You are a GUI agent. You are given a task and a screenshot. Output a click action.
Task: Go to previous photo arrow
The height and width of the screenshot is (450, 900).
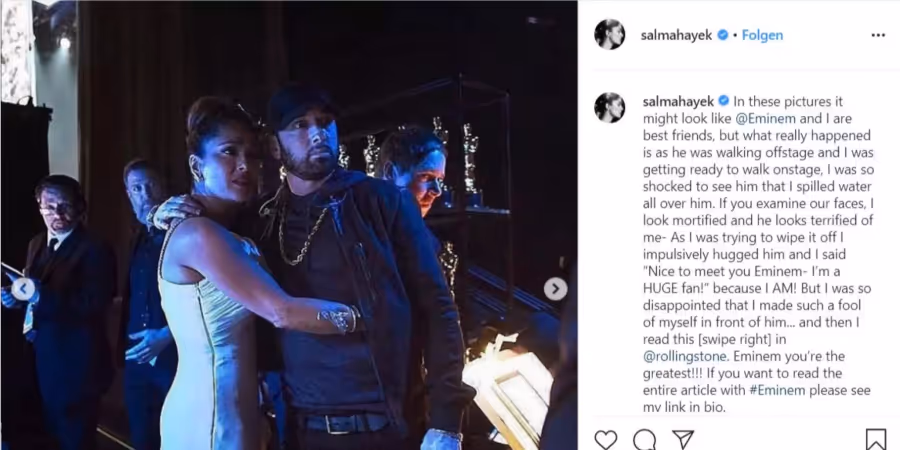point(24,289)
